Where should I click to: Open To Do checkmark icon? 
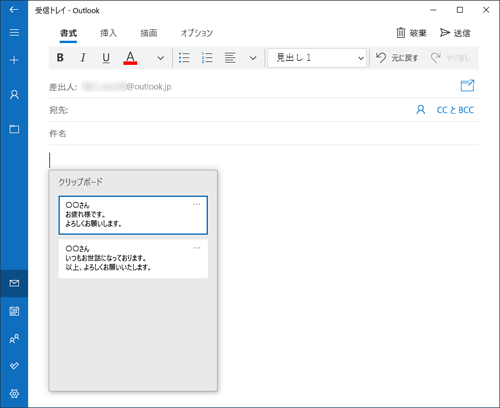coord(14,366)
